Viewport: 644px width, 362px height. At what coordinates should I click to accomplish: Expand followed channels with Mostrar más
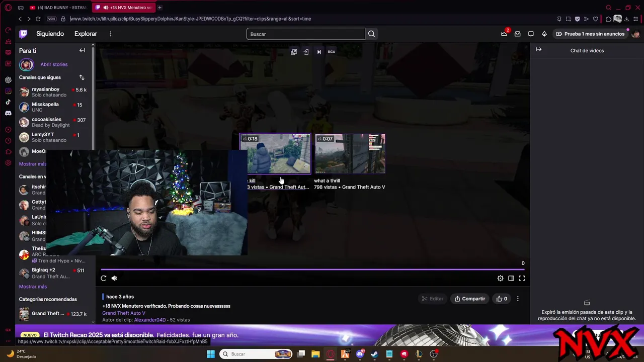click(x=33, y=164)
